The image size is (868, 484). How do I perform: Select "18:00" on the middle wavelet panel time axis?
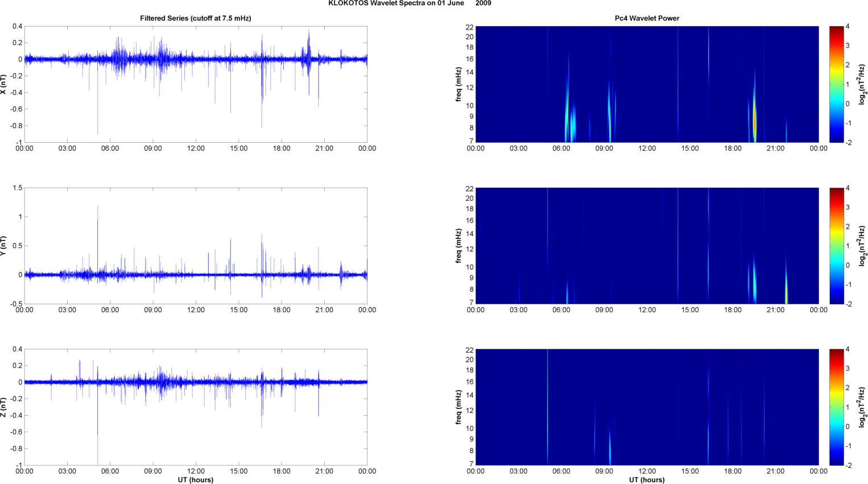(733, 310)
